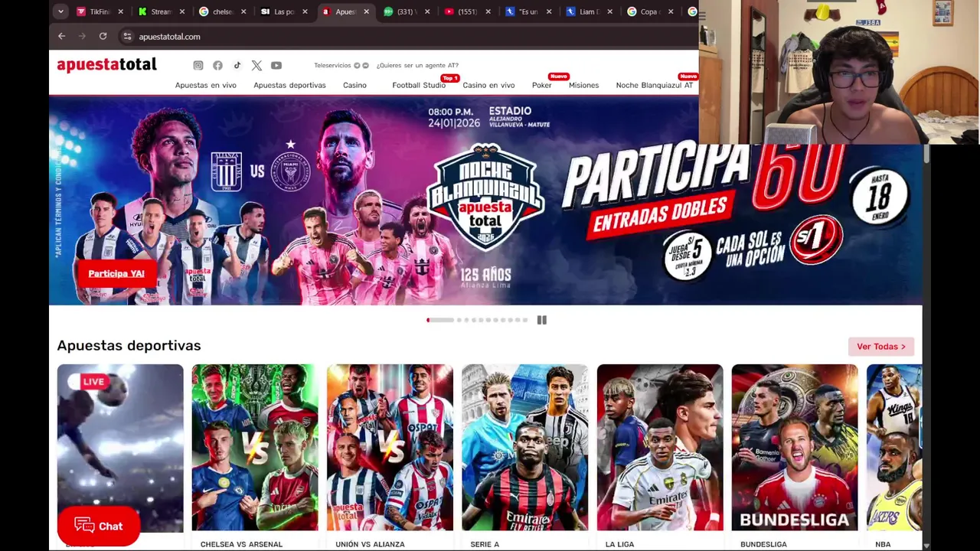Open Apuestas deportivas menu item
This screenshot has width=980, height=551.
pos(289,85)
